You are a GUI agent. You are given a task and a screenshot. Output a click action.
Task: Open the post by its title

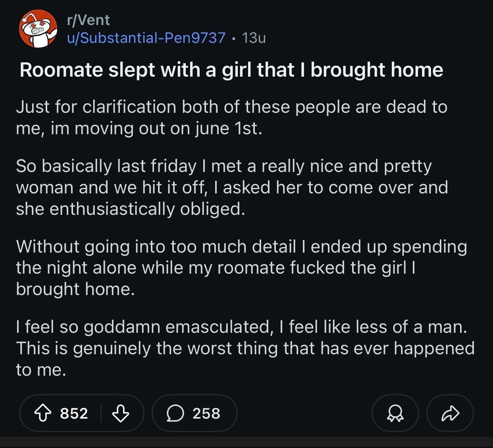[x=231, y=70]
